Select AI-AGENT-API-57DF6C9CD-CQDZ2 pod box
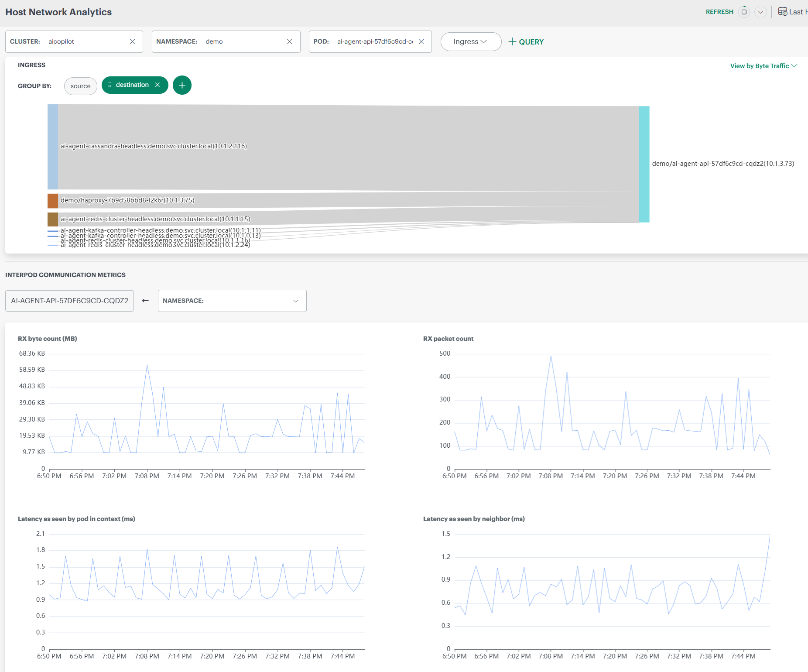808x672 pixels. click(70, 301)
